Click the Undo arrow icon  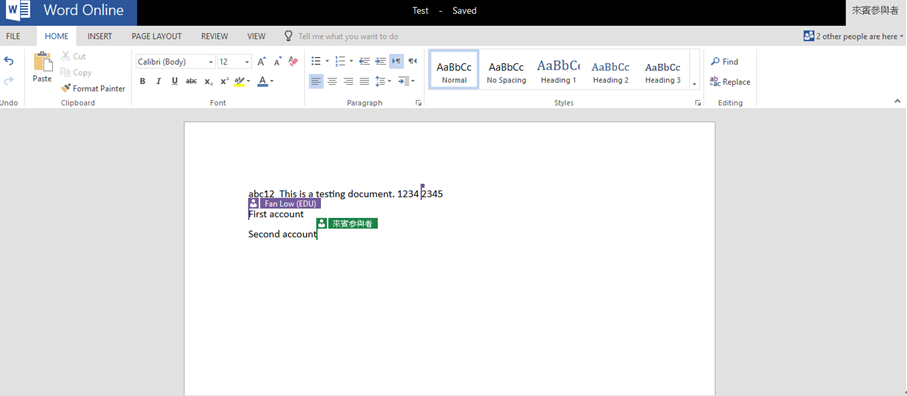click(x=9, y=61)
